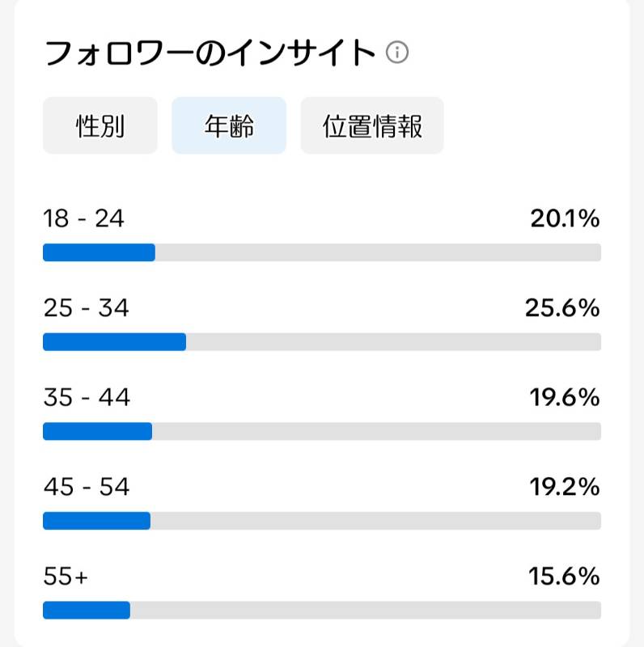644x647 pixels.
Task: Select the 年齢 tab
Action: click(x=229, y=125)
